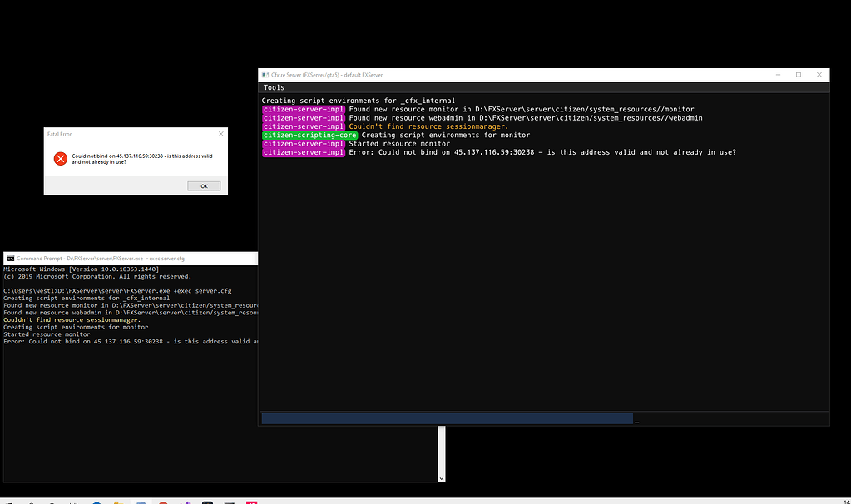Click the Command Prompt vertical scrollbar track

(441, 450)
